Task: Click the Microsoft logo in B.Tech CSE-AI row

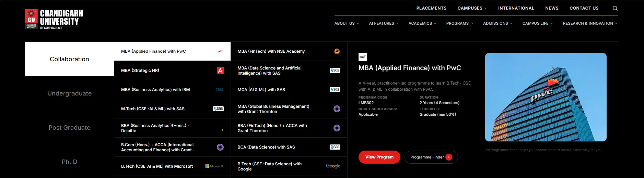Action: (x=214, y=166)
